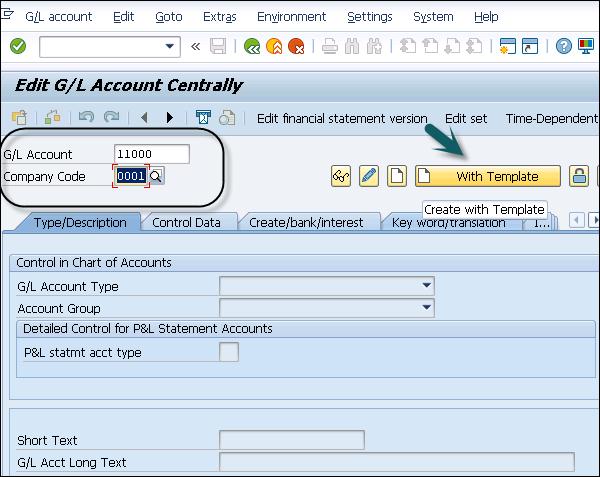Switch to the Create/bank/interest tab
The image size is (600, 477).
coord(306,223)
